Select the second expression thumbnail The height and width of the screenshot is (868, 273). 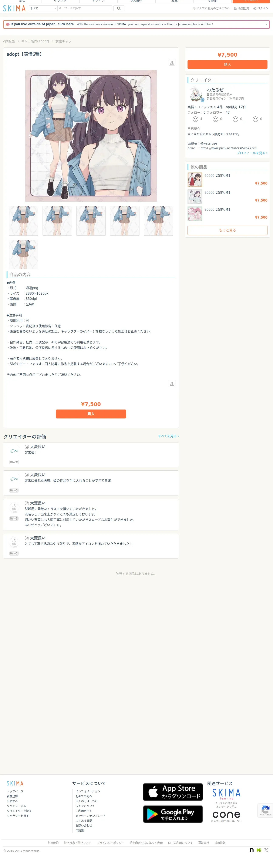click(x=57, y=221)
